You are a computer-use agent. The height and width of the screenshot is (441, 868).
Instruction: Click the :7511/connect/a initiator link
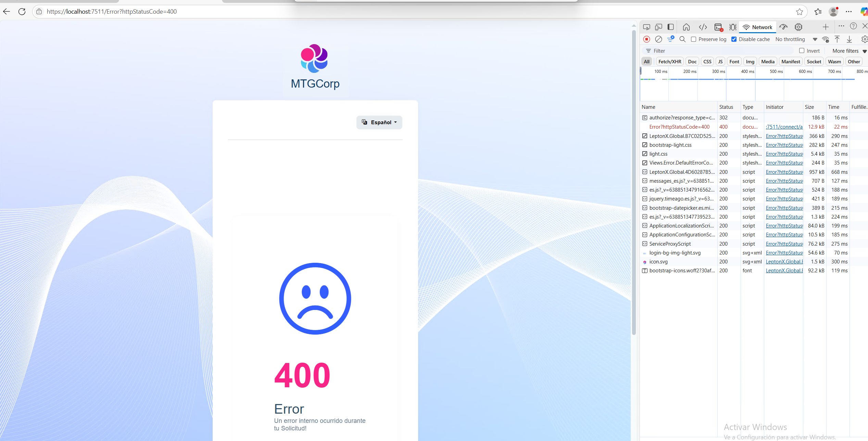pos(784,127)
